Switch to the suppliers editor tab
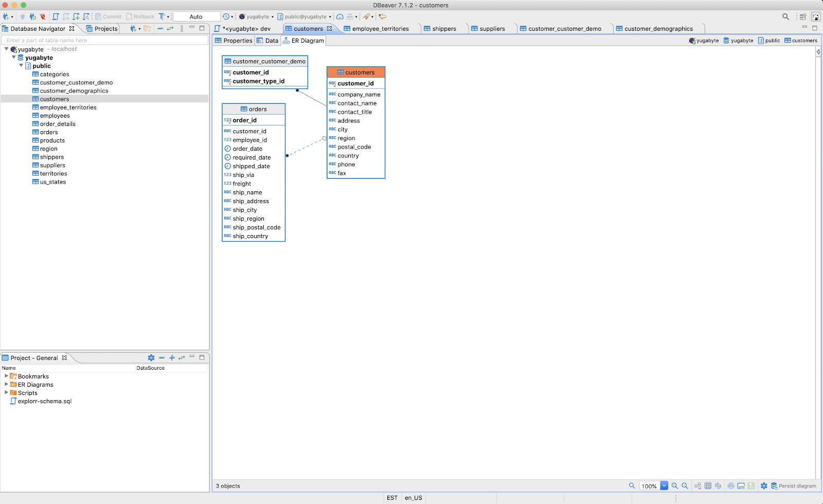Image resolution: width=823 pixels, height=504 pixels. (x=491, y=28)
